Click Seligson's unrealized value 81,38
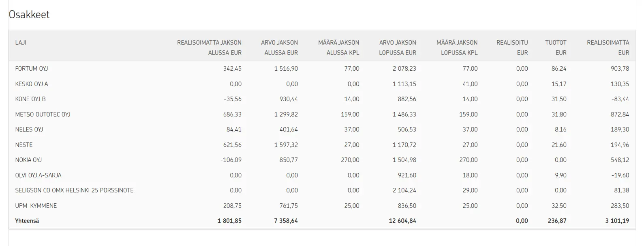The image size is (644, 246). tap(622, 190)
